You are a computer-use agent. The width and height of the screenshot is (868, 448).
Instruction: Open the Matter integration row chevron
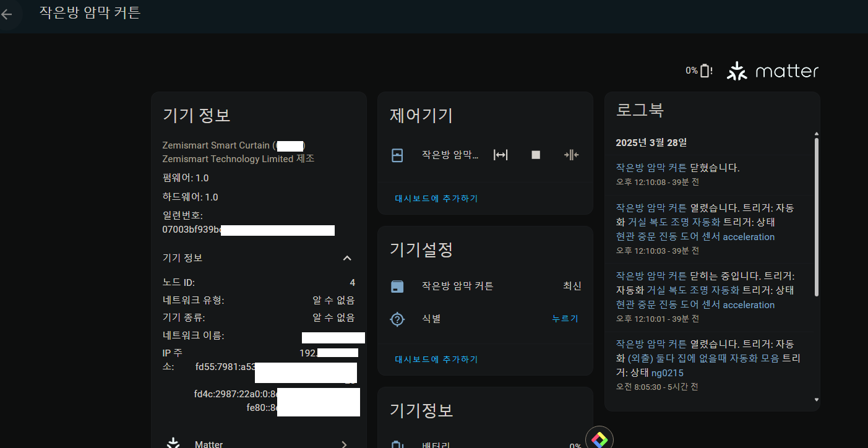pos(344,444)
